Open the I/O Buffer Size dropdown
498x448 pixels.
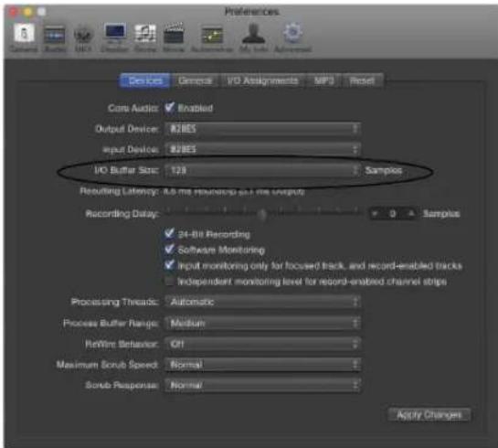[x=262, y=171]
